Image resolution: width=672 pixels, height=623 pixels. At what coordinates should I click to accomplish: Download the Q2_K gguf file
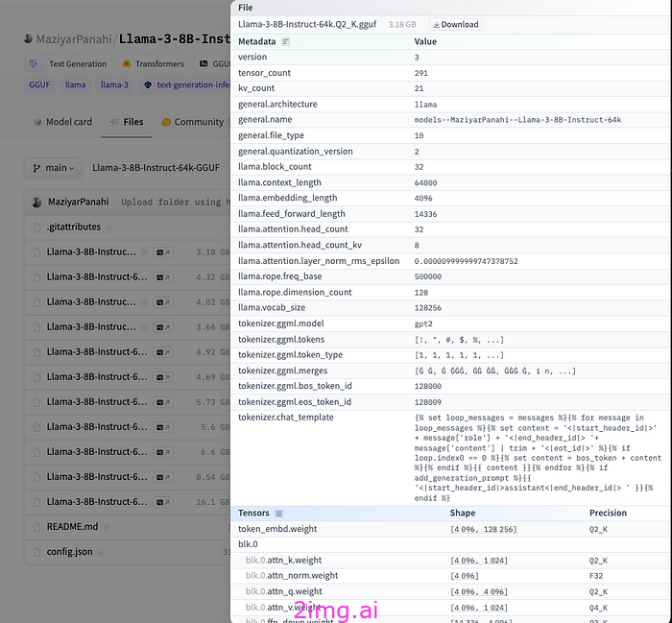pyautogui.click(x=456, y=24)
